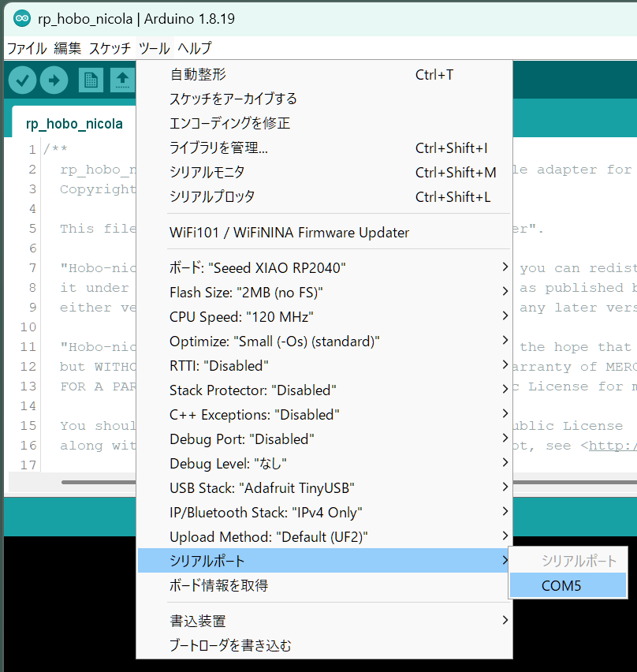The height and width of the screenshot is (672, 637).
Task: Open the ファイル menu
Action: coord(27,48)
